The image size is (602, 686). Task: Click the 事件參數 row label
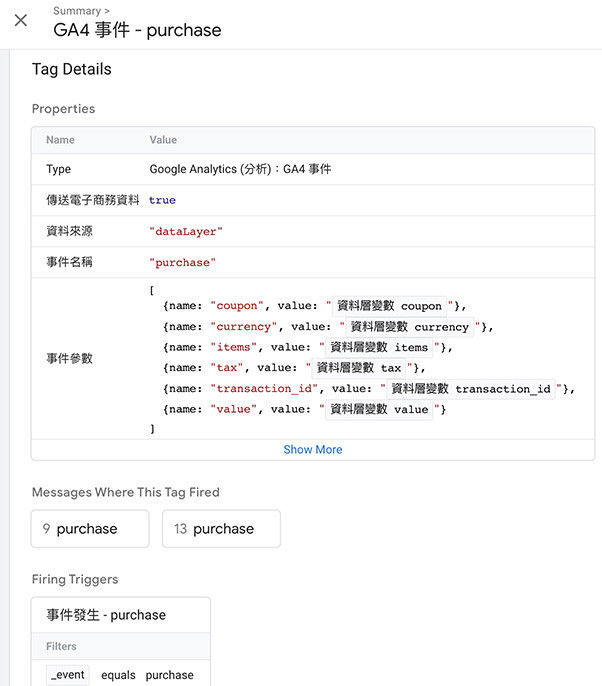[70, 358]
